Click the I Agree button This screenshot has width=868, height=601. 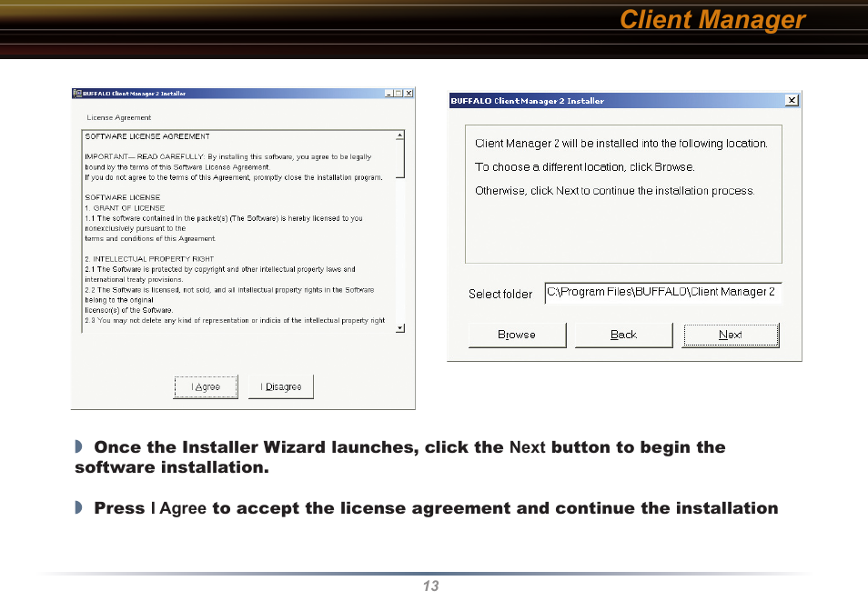(206, 386)
